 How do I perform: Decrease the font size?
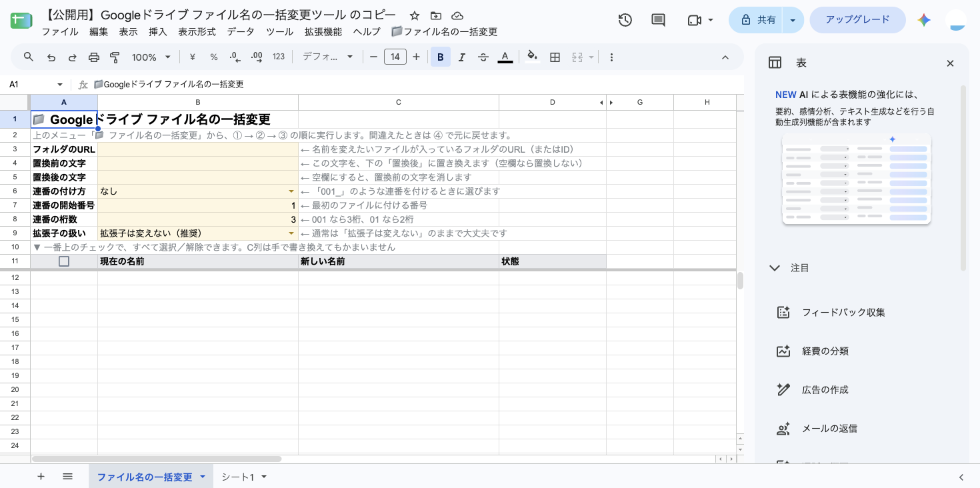373,57
